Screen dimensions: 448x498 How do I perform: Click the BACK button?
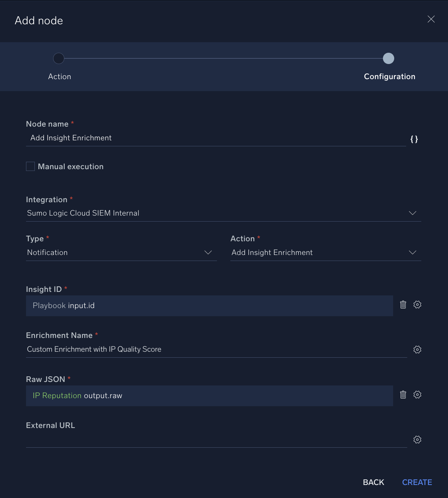[x=373, y=482]
